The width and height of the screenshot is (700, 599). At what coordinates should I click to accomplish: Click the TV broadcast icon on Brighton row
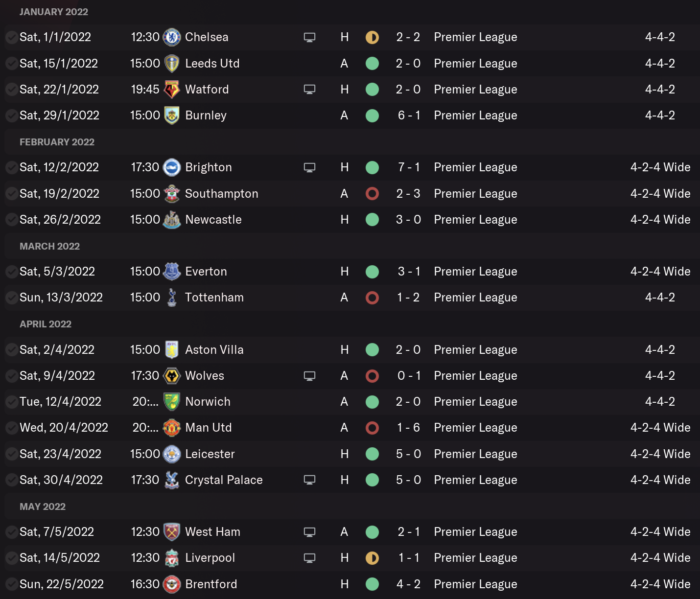[x=309, y=167]
